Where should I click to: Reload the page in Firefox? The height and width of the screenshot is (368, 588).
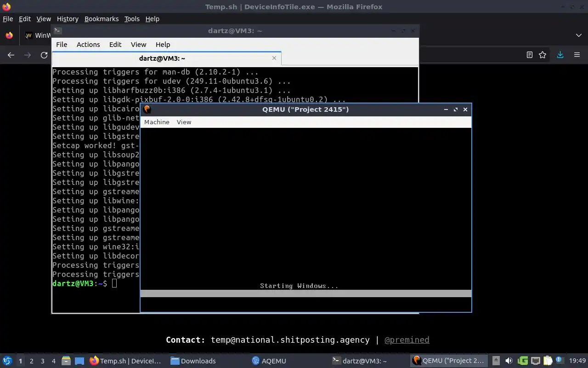point(44,55)
